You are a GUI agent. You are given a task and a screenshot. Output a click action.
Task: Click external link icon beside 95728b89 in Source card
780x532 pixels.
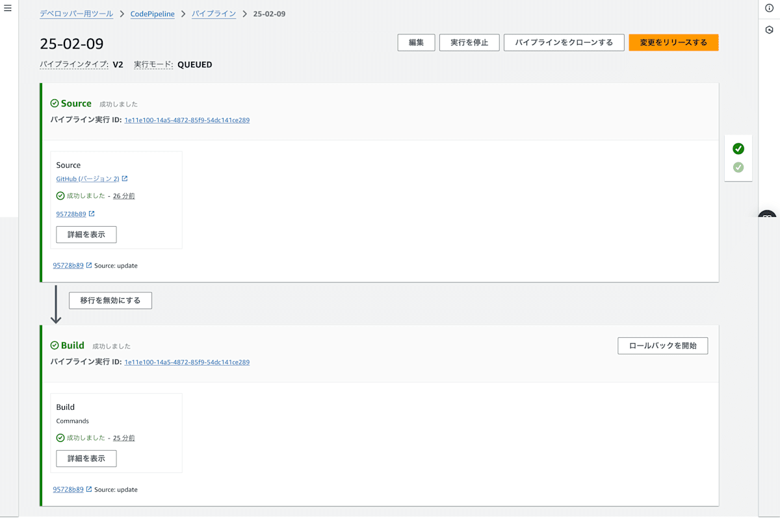coord(92,214)
